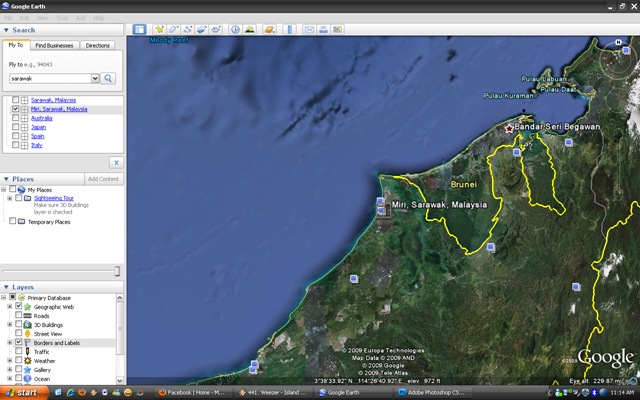
Task: Expand the Sightseeing Tour folder
Action: point(10,198)
